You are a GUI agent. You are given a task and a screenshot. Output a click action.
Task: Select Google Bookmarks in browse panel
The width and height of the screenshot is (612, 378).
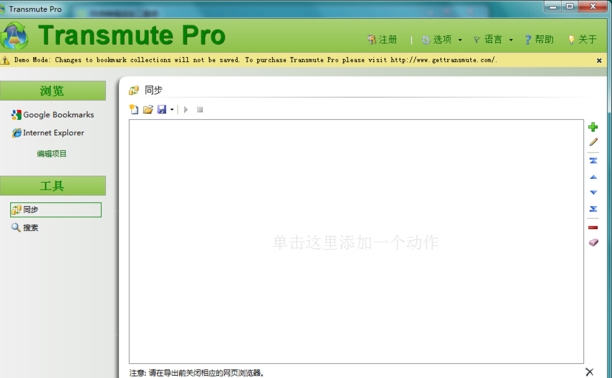tap(53, 114)
